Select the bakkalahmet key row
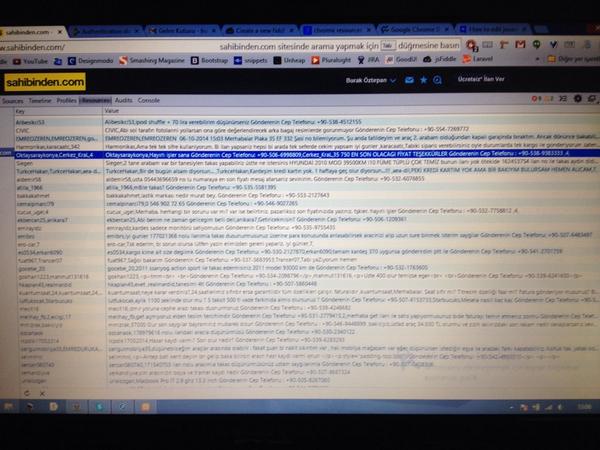 pyautogui.click(x=60, y=196)
